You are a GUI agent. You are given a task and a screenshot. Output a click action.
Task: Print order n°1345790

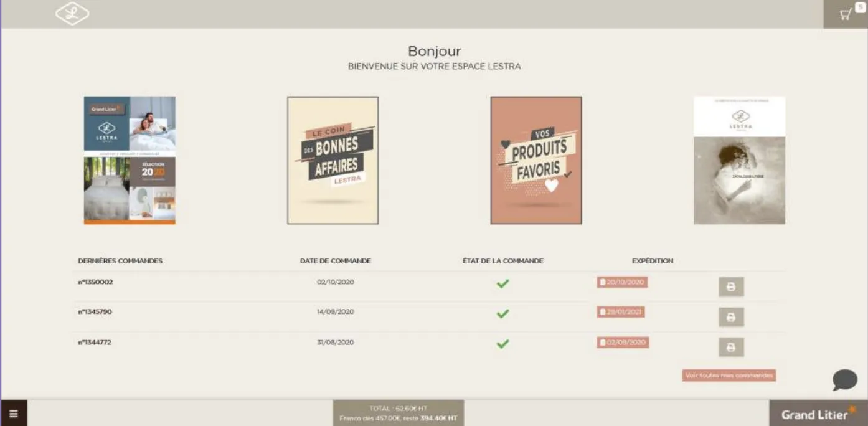(x=731, y=317)
